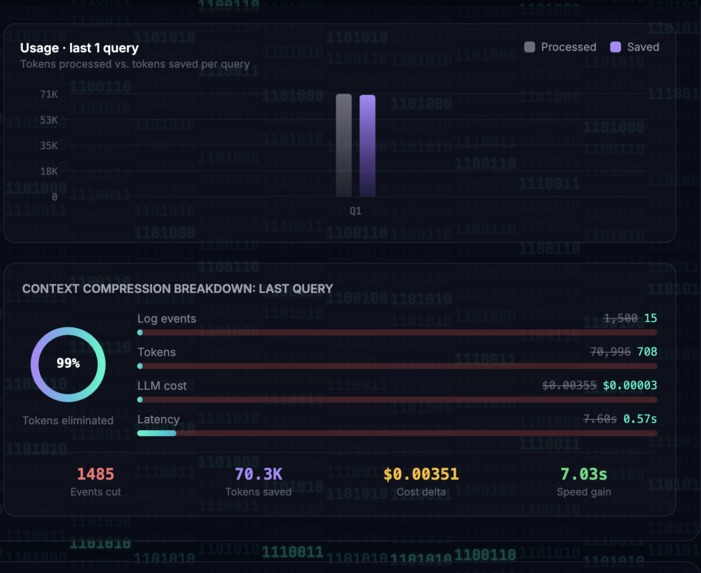This screenshot has height=573, width=701.
Task: Click 'Tokens processed vs. tokens saved per query' subtitle
Action: (x=135, y=64)
